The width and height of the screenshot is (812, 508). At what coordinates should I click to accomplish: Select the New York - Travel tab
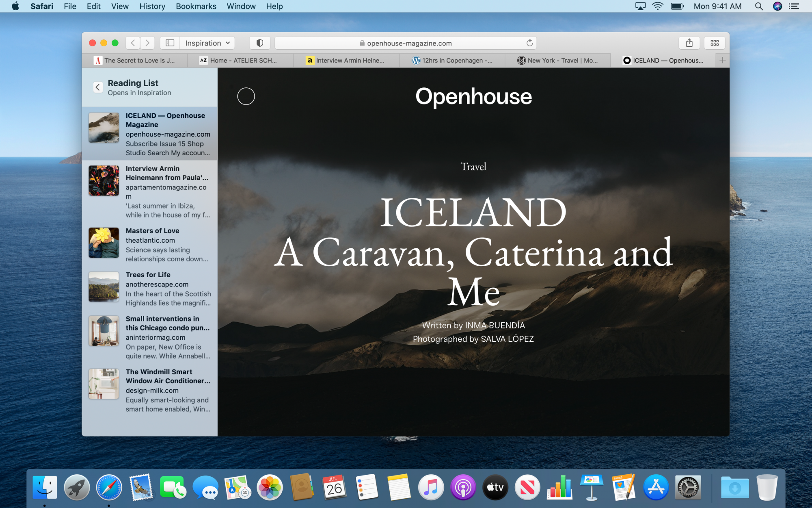tap(558, 61)
